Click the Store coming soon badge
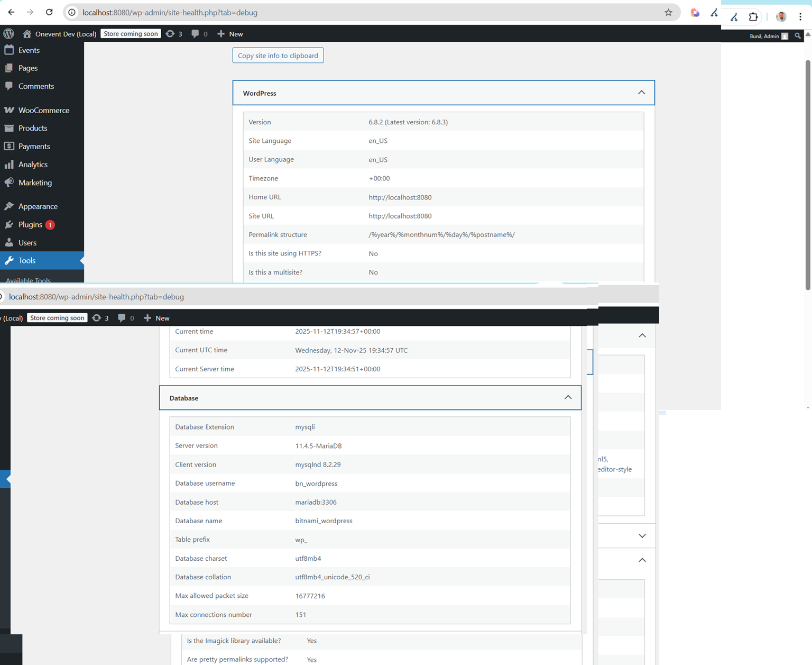Viewport: 812px width, 665px height. [131, 34]
